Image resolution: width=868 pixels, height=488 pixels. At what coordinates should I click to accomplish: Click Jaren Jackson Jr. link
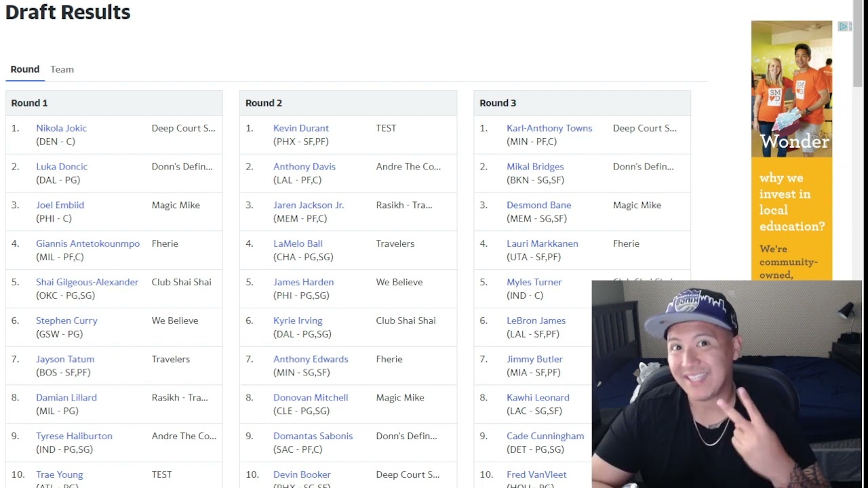(x=309, y=205)
